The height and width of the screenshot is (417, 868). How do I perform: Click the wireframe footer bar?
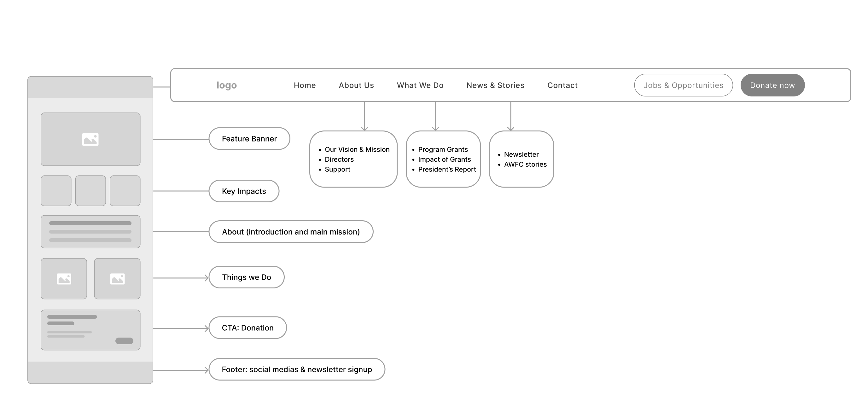coord(90,373)
